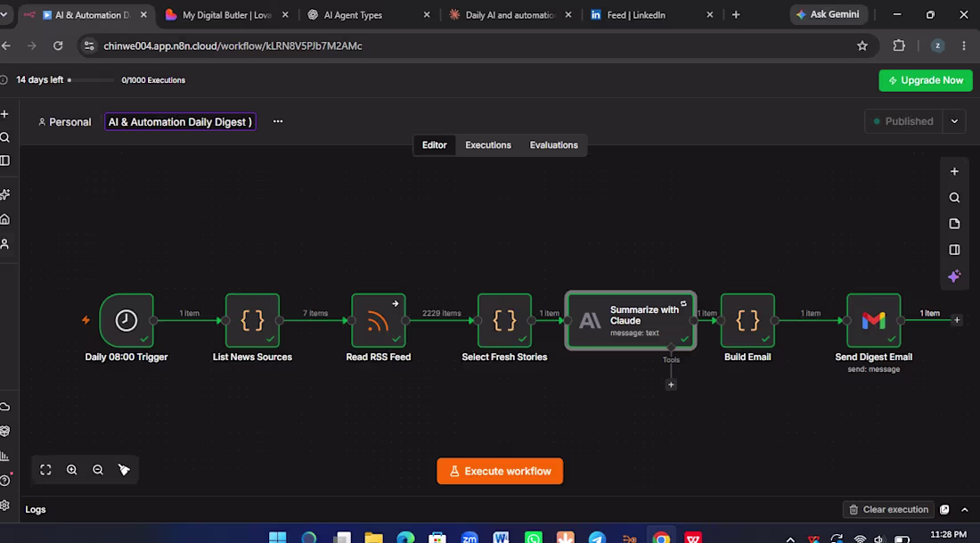This screenshot has height=543, width=980.
Task: Open Ask Gemini in the browser
Action: (x=828, y=14)
